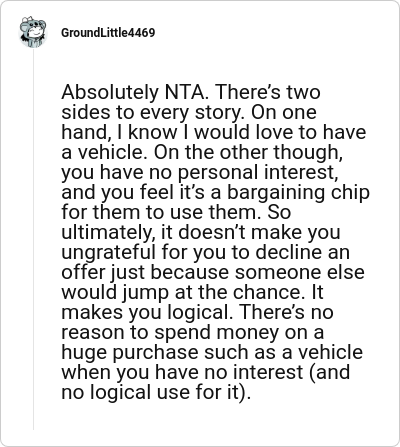Click the phrase "bargaining chip" in the comment

[x=298, y=193]
